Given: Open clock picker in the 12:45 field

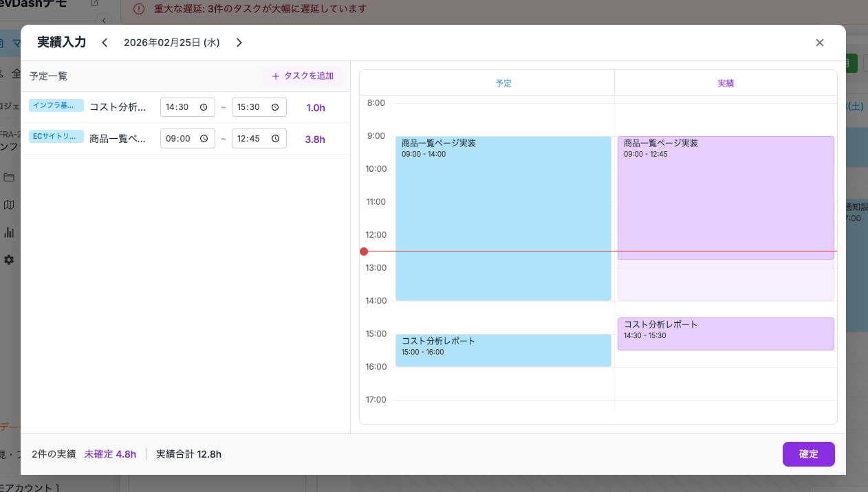Looking at the screenshot, I should [275, 139].
